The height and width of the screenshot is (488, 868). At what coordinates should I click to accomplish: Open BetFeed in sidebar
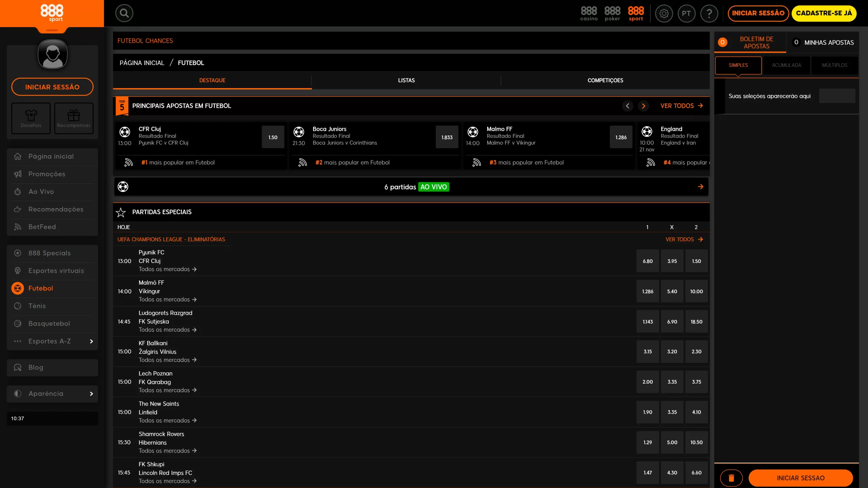coord(53,227)
